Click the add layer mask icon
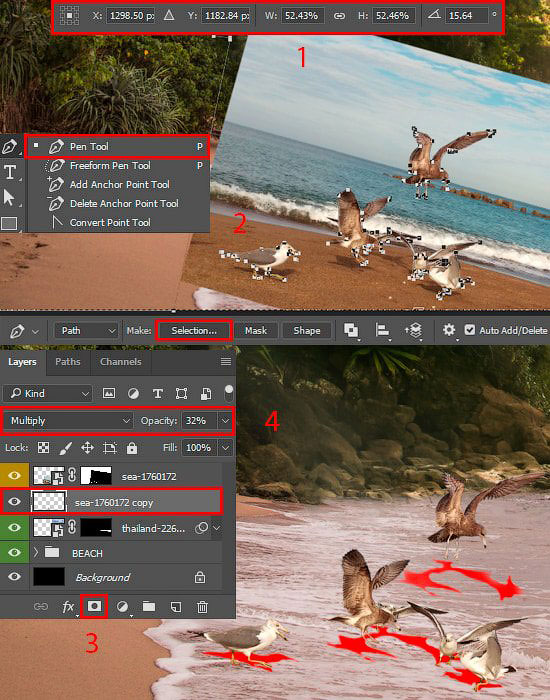The image size is (550, 700). (94, 606)
